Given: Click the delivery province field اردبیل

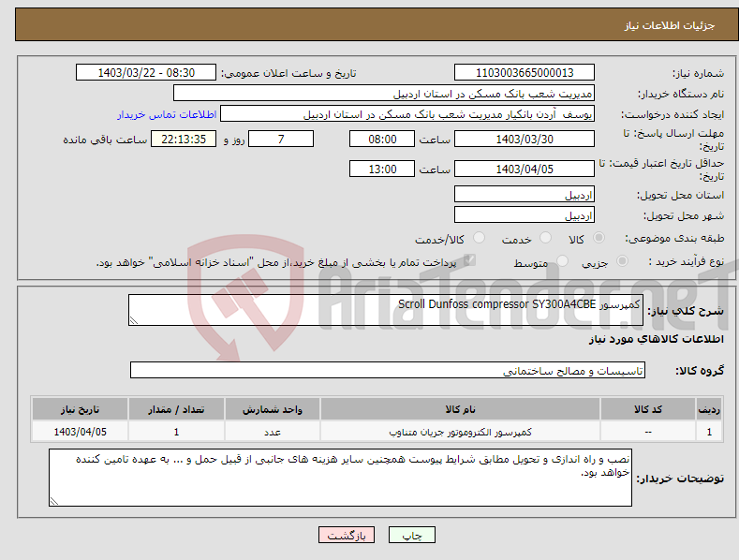Looking at the screenshot, I should (x=525, y=194).
